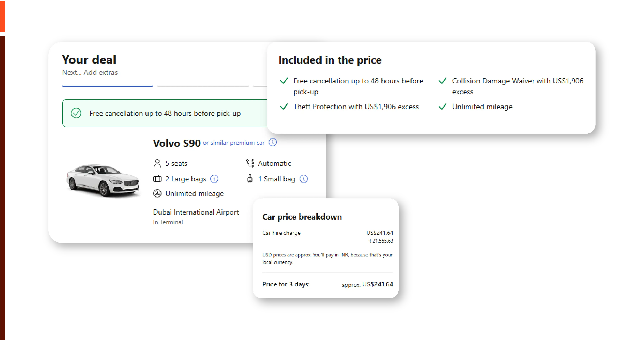Click the Price for 3 days total

(x=377, y=284)
